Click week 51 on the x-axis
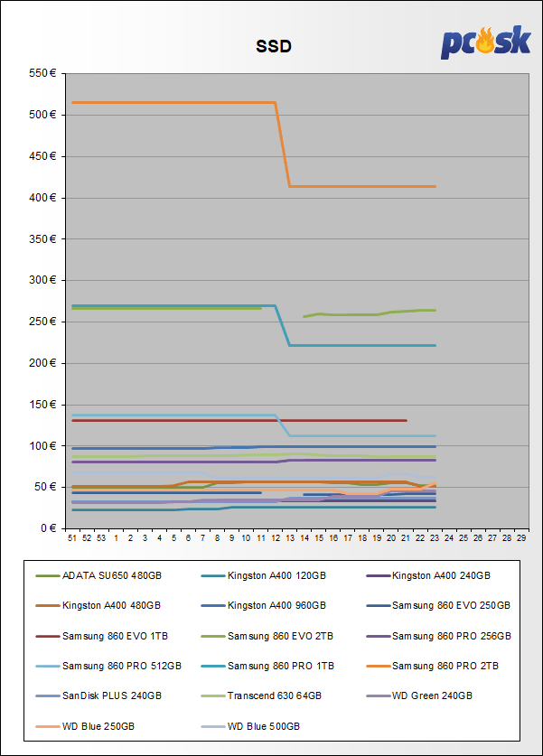 pos(72,538)
